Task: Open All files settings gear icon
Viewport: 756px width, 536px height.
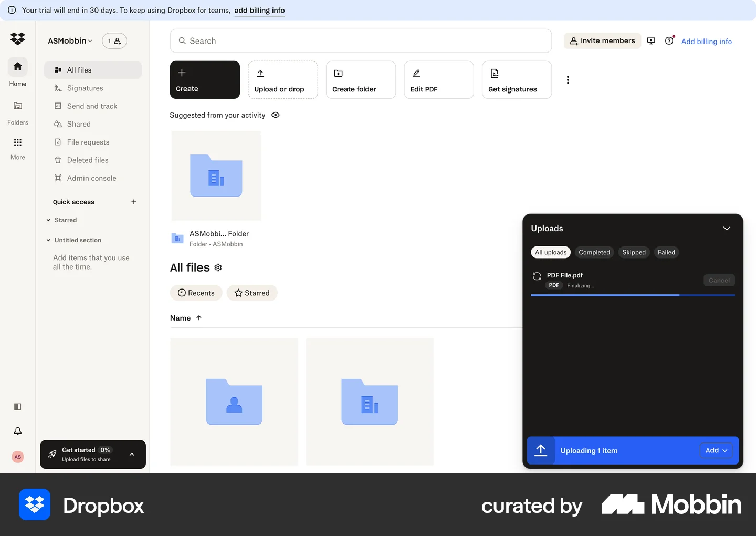Action: [218, 267]
